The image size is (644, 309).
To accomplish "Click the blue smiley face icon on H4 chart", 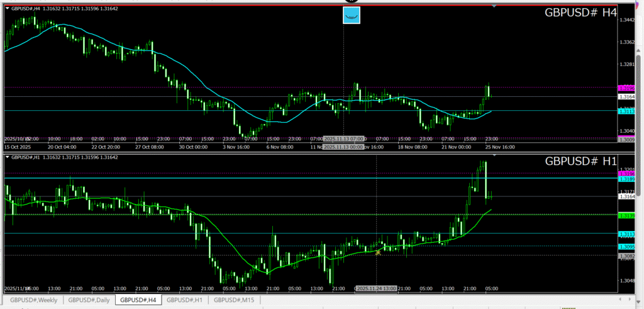I will click(351, 15).
